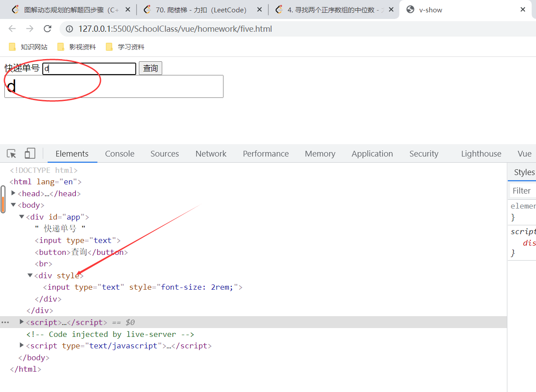This screenshot has height=392, width=536.
Task: Open the 知识网站 bookmark folder
Action: (28, 47)
